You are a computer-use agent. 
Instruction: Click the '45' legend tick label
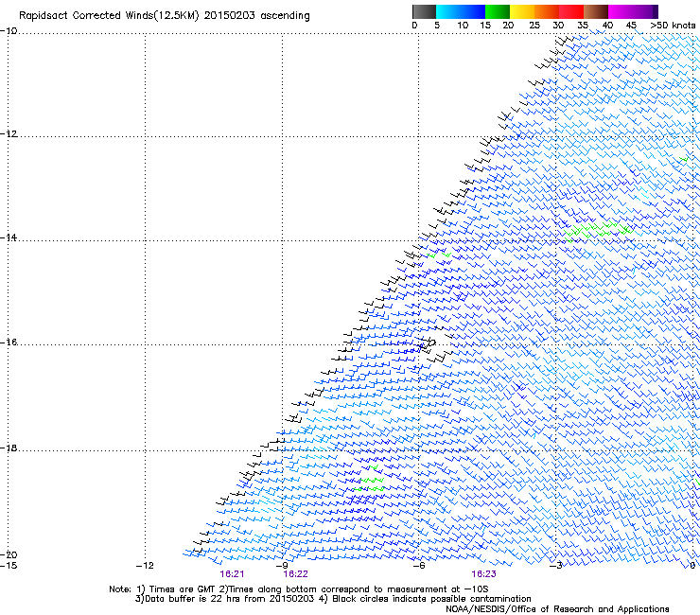[x=631, y=26]
